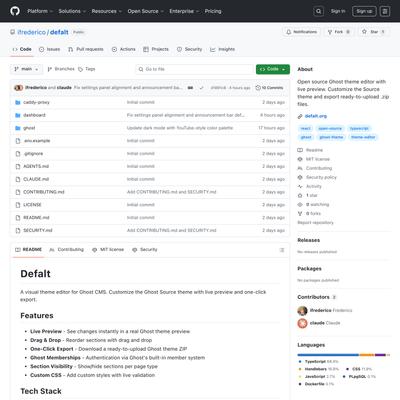Open the README outline list icon

pos(282,250)
